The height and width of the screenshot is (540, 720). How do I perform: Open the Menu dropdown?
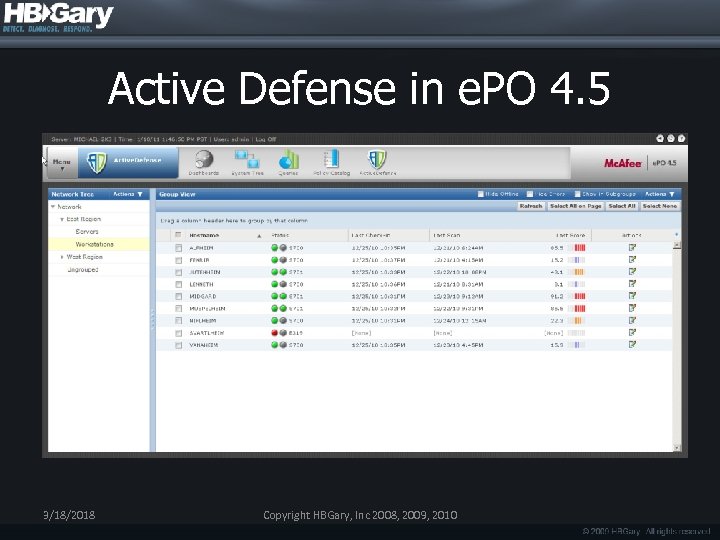coord(62,163)
